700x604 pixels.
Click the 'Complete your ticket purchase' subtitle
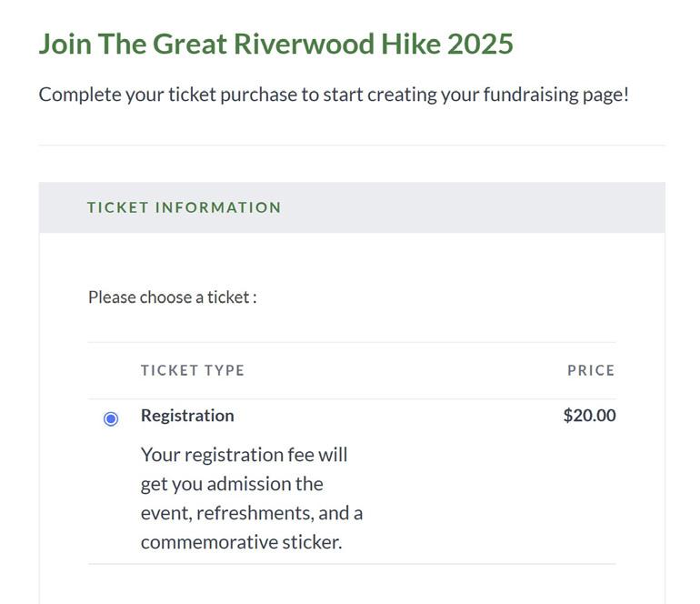(334, 95)
